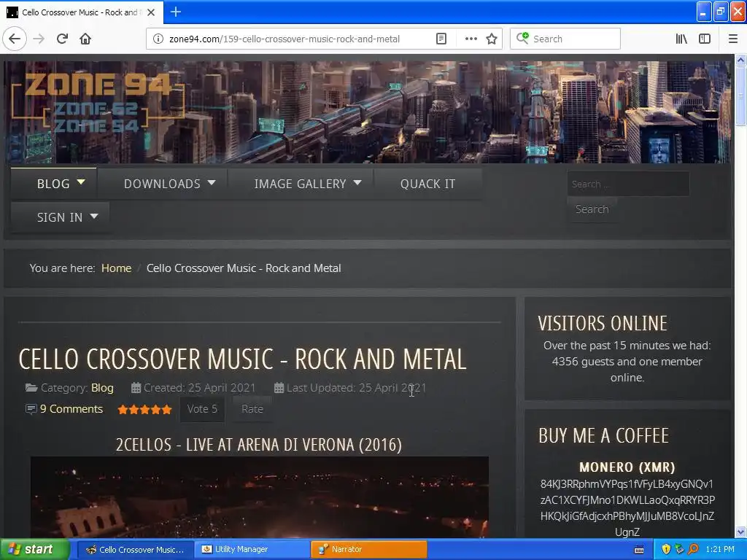Click the search engine magnifier icon
Image resolution: width=747 pixels, height=560 pixels.
(522, 38)
